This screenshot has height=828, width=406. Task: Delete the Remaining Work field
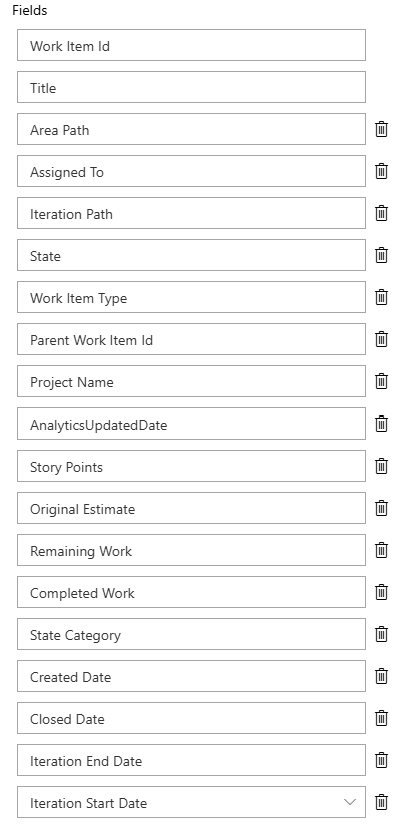click(x=381, y=550)
